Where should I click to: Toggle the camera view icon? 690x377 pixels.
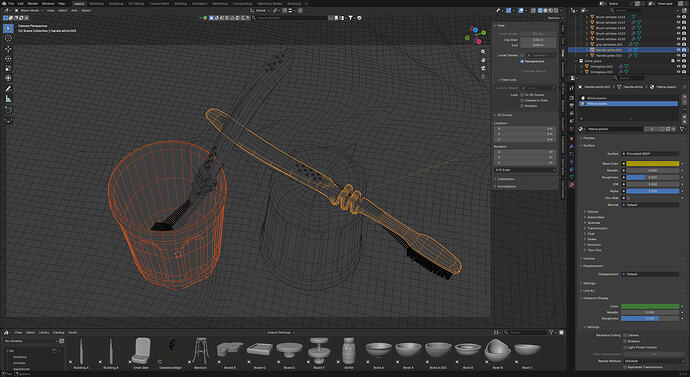(x=483, y=68)
